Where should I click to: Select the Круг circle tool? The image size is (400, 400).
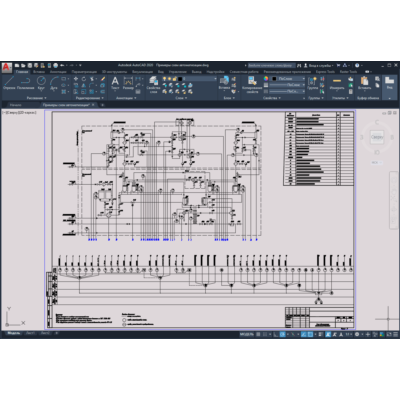coord(41,83)
